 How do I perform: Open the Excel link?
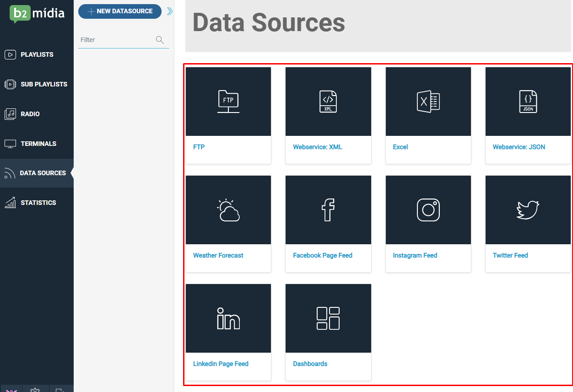(x=400, y=147)
